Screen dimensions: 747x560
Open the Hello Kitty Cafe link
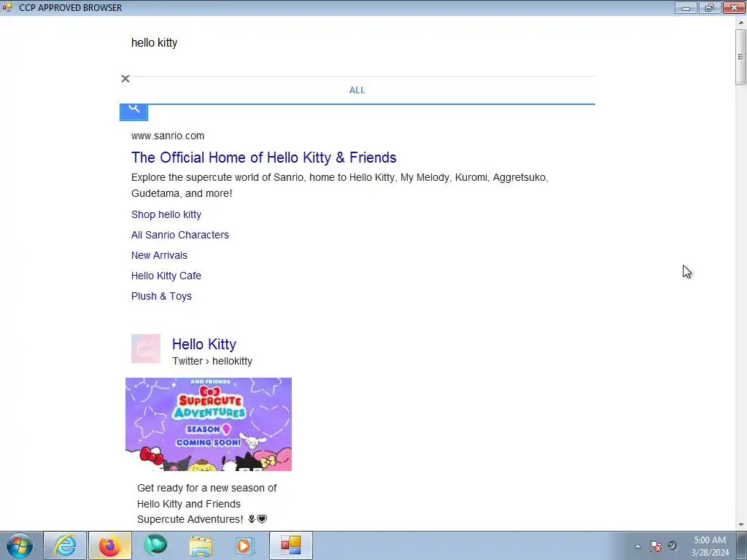pyautogui.click(x=166, y=276)
